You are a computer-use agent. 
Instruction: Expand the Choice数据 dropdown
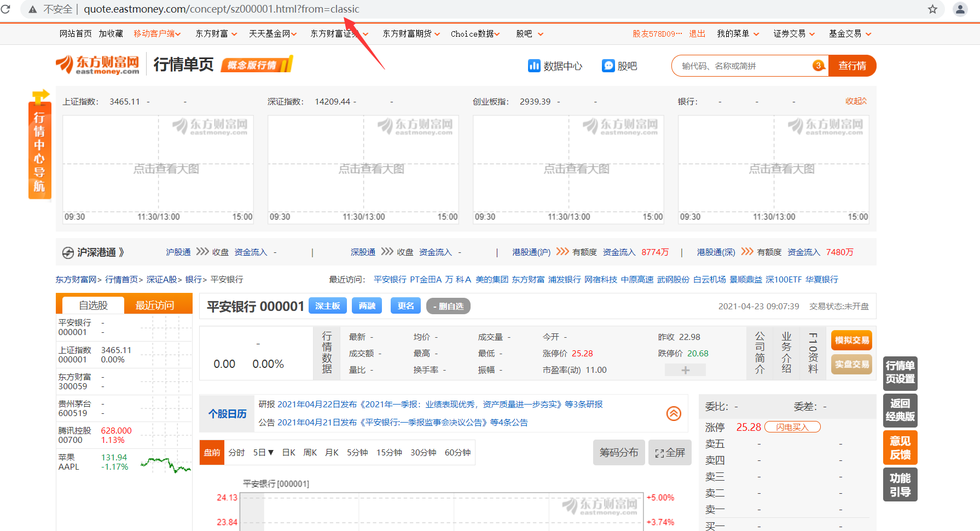[497, 34]
